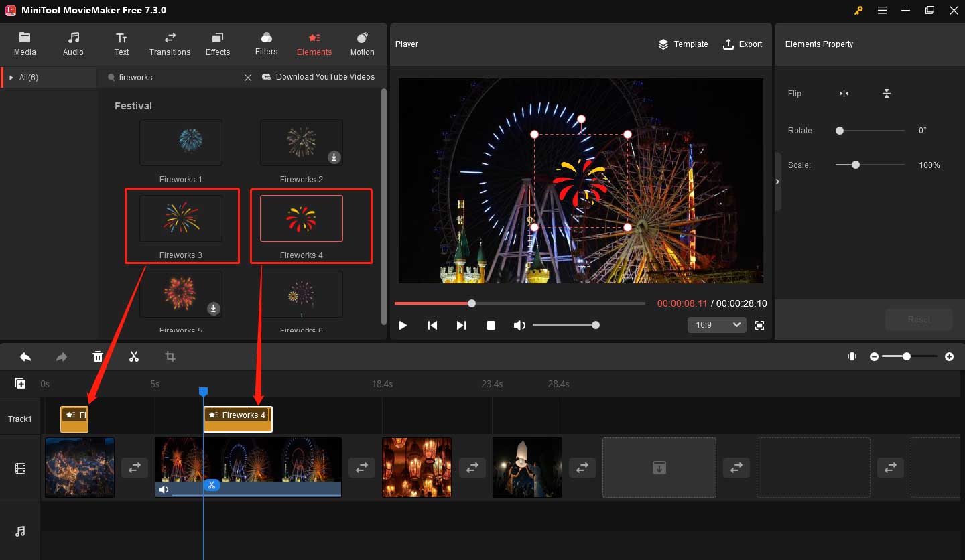Image resolution: width=965 pixels, height=560 pixels.
Task: Play the video preview
Action: (x=403, y=325)
